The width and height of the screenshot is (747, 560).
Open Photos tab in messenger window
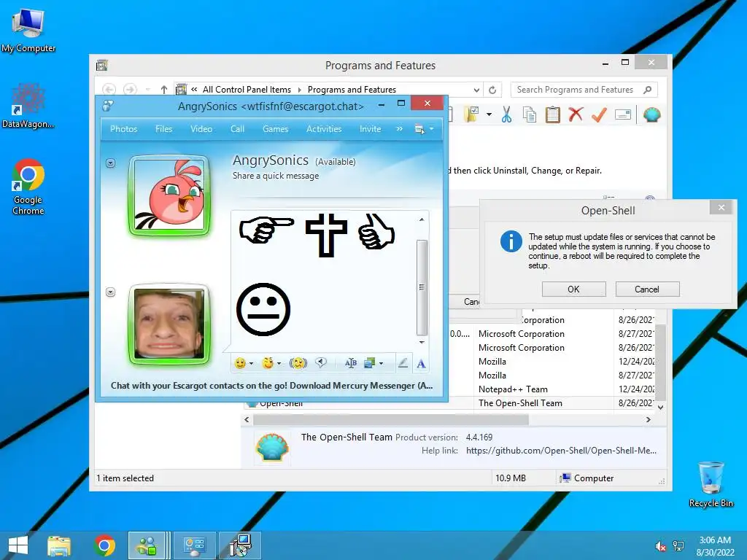[124, 129]
